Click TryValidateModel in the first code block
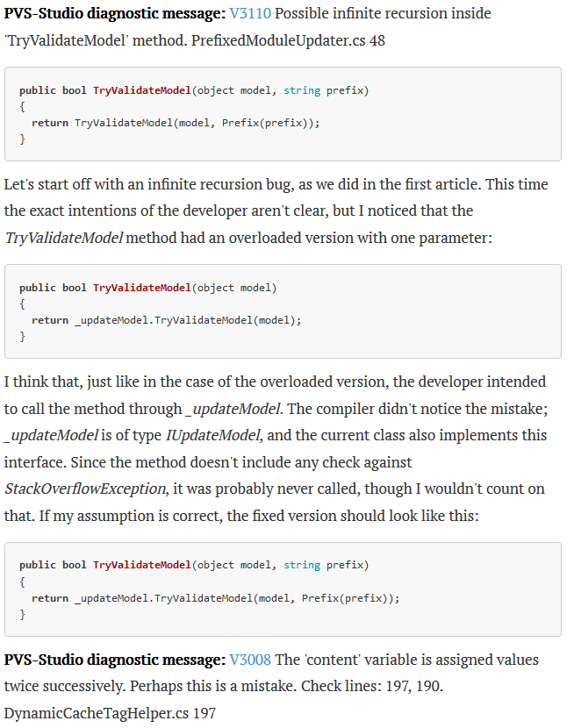The image size is (574, 728). (x=141, y=90)
